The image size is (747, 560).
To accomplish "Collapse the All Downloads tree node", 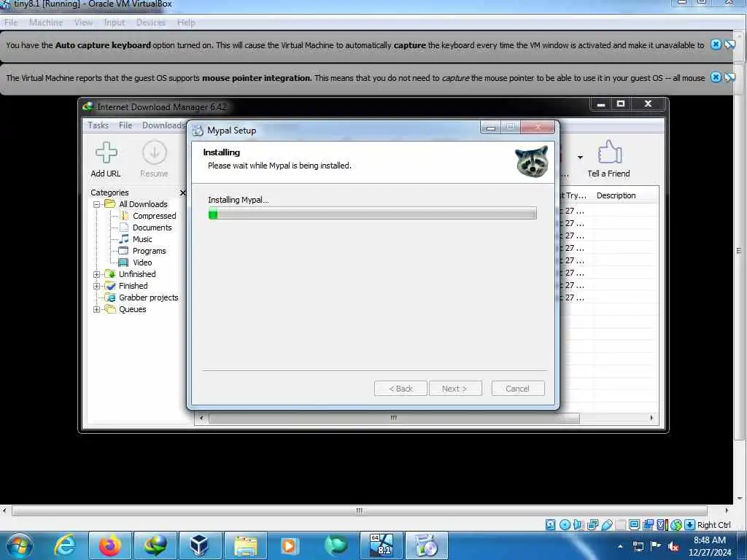I will [97, 204].
